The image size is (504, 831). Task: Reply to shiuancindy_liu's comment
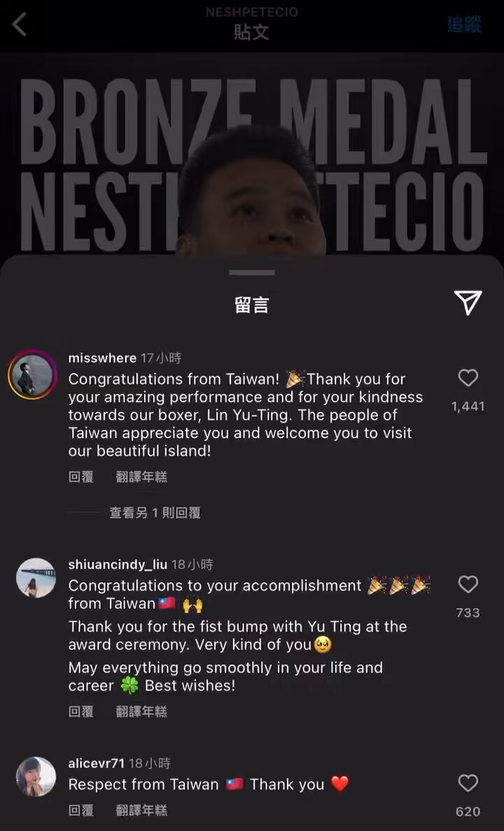click(81, 711)
